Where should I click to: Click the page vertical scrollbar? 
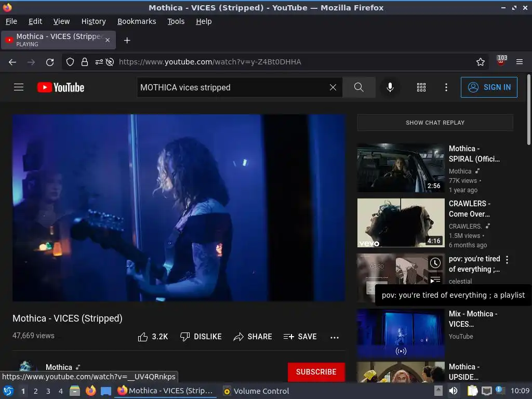click(x=528, y=110)
